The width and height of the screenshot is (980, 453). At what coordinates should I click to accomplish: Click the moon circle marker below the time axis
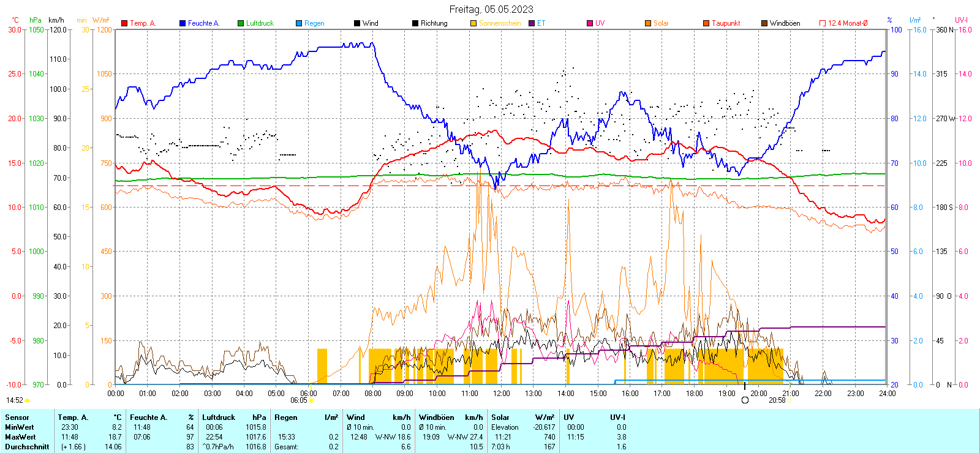[x=745, y=400]
